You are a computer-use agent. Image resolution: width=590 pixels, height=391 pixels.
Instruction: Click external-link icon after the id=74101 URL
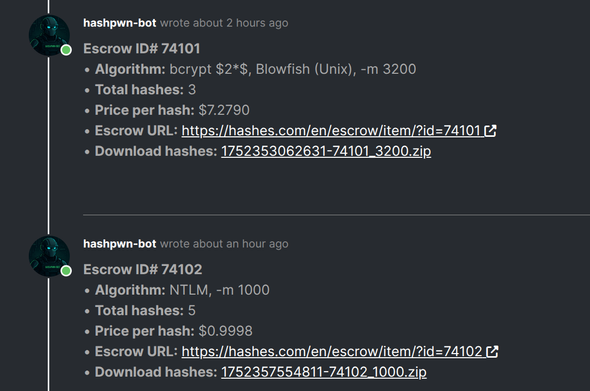coord(491,131)
